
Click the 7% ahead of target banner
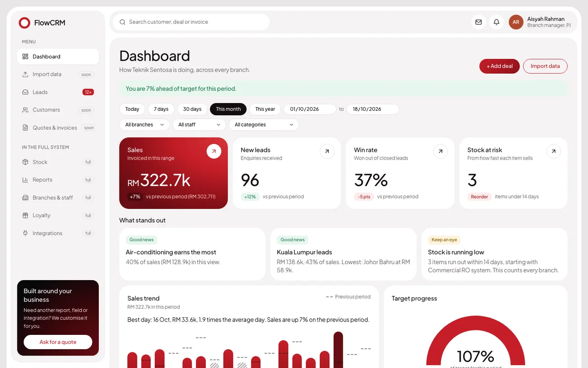[344, 89]
